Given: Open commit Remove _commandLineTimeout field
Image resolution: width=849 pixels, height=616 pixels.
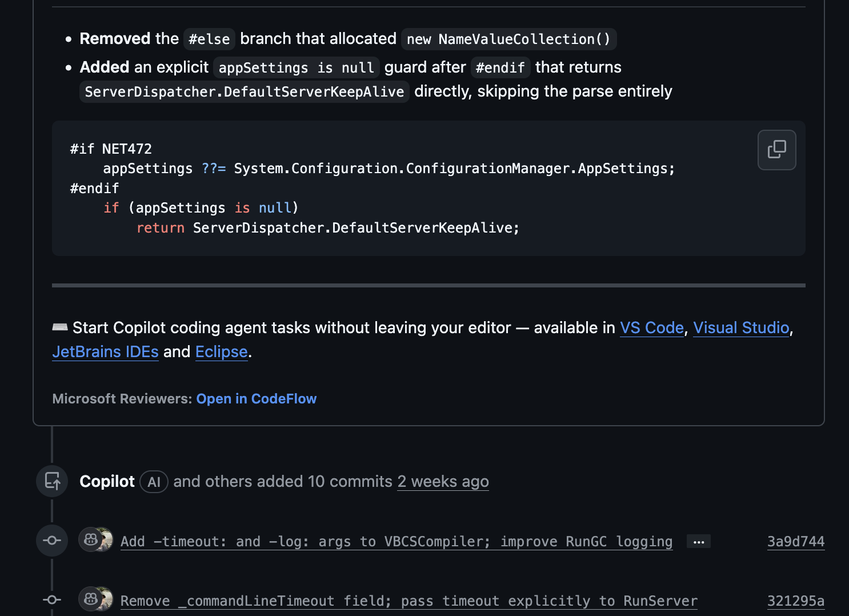Looking at the screenshot, I should pos(409,601).
